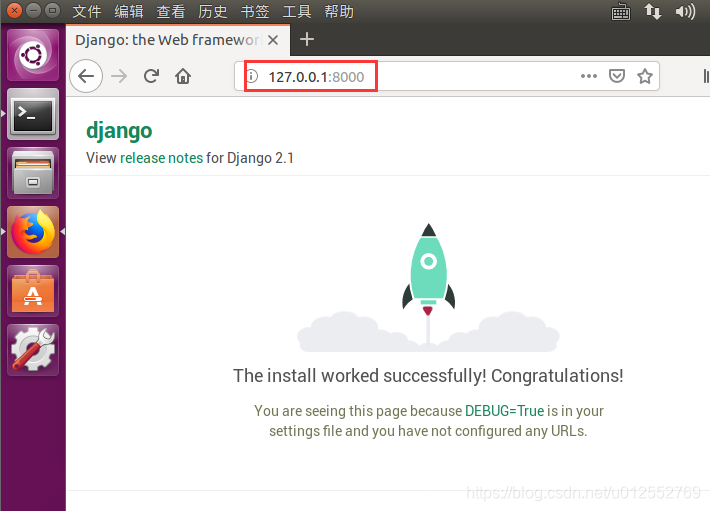
Task: Open the network connection indicator
Action: coord(652,11)
